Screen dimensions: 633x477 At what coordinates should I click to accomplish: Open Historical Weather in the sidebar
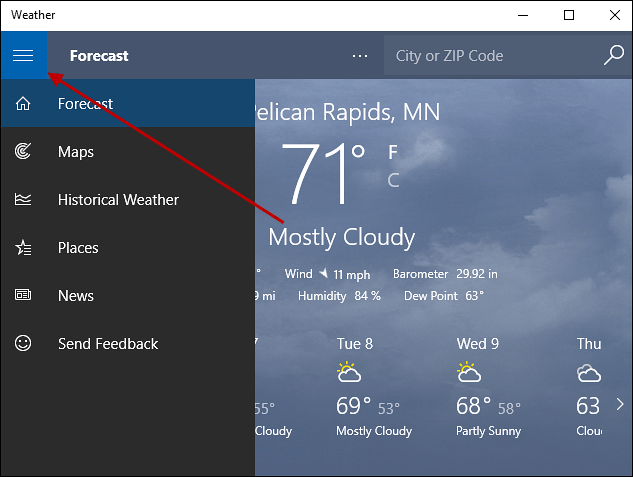[128, 199]
